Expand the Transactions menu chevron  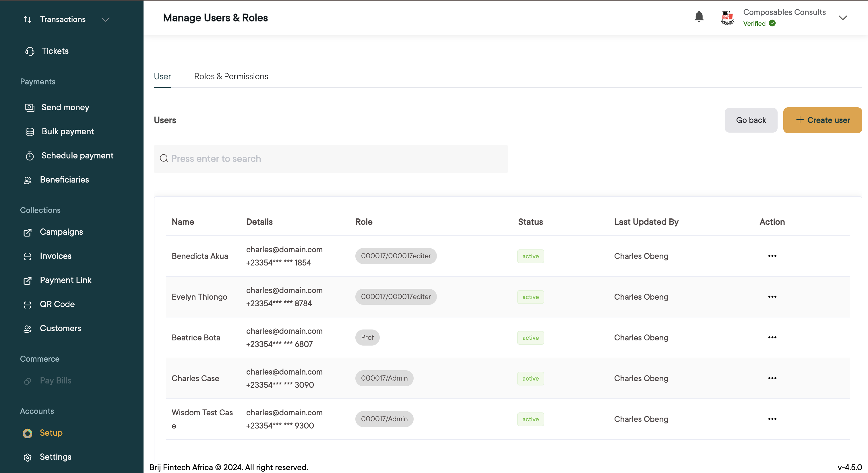click(105, 20)
